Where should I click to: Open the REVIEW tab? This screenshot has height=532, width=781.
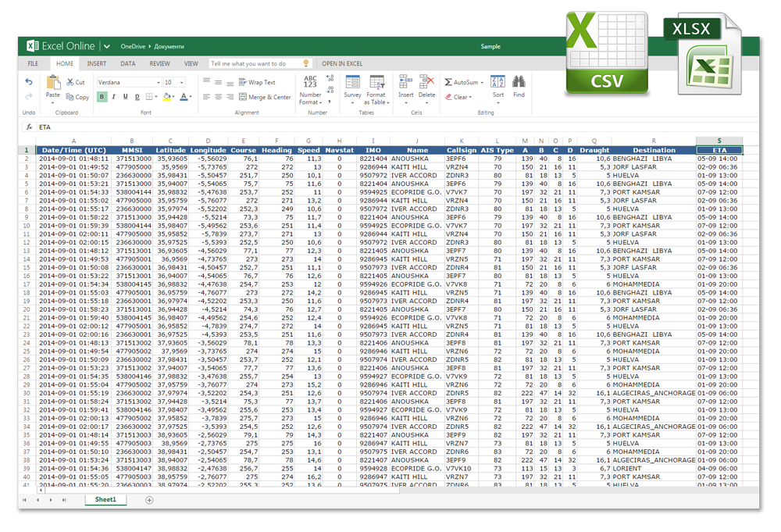(160, 64)
